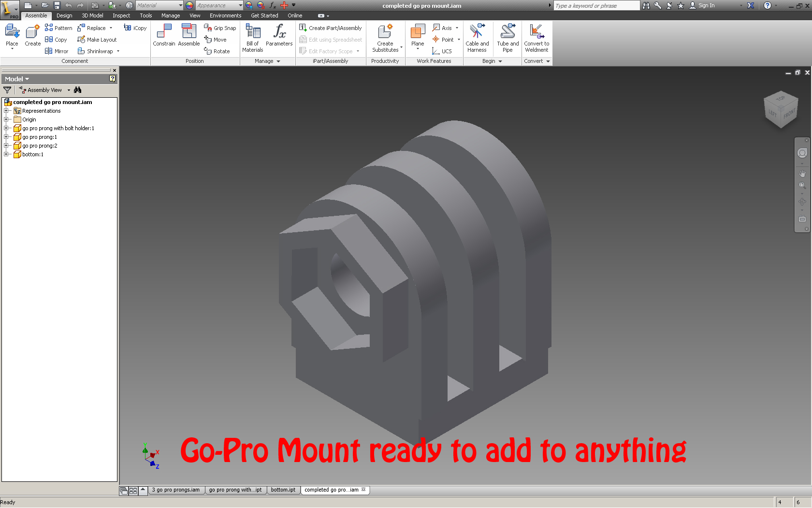Switch to the Design ribbon tab
Viewport: 812px width, 508px height.
pyautogui.click(x=64, y=15)
